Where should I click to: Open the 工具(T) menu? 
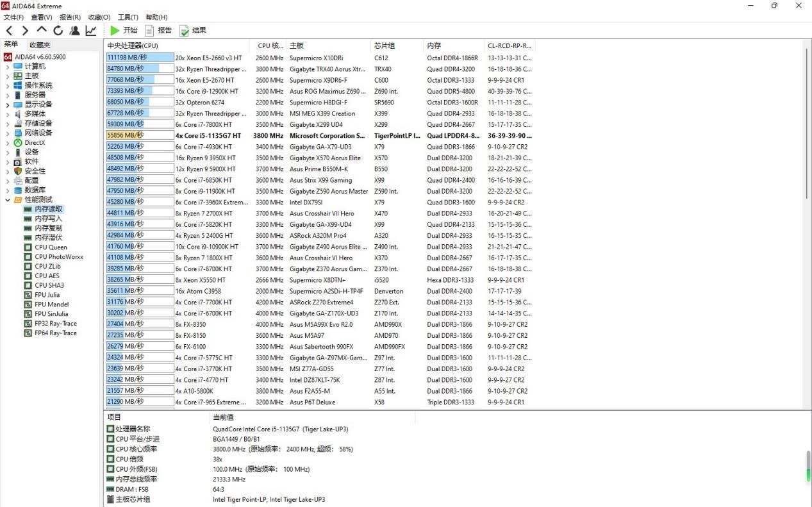[x=128, y=17]
